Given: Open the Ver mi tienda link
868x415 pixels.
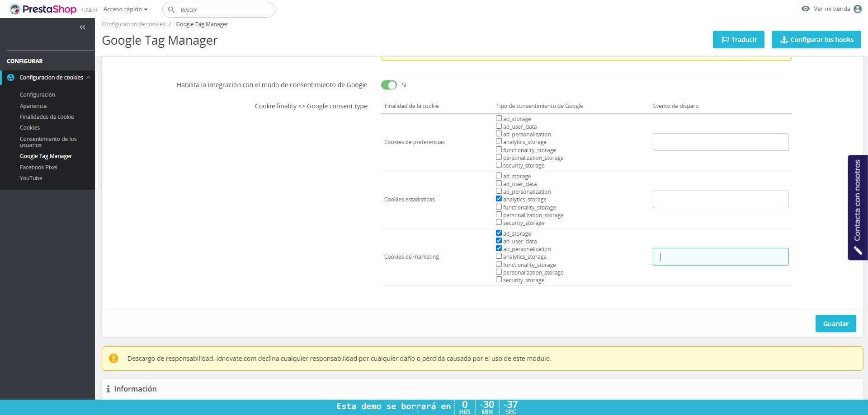Looking at the screenshot, I should (x=832, y=9).
